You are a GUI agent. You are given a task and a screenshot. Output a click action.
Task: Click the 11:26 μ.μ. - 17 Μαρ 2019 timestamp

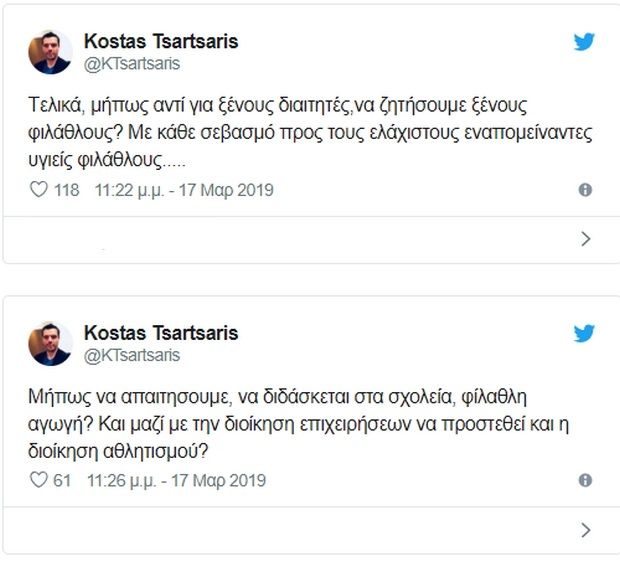tap(177, 481)
